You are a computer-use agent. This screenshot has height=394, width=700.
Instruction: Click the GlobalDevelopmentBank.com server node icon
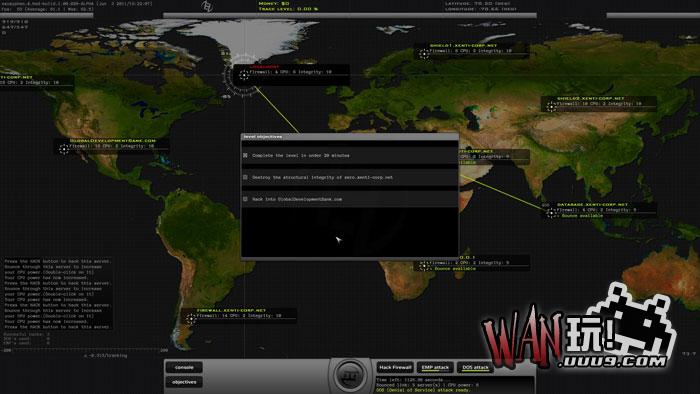coord(64,149)
